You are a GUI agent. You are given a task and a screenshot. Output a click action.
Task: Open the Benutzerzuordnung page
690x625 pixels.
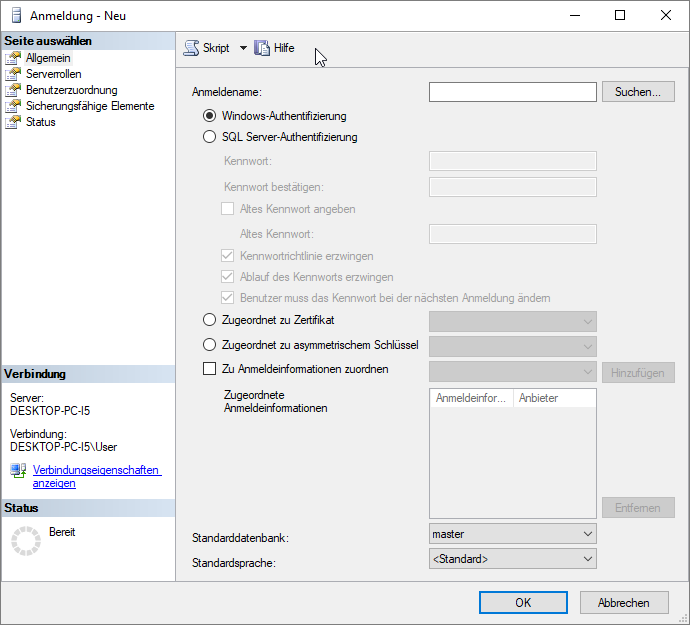[x=71, y=90]
